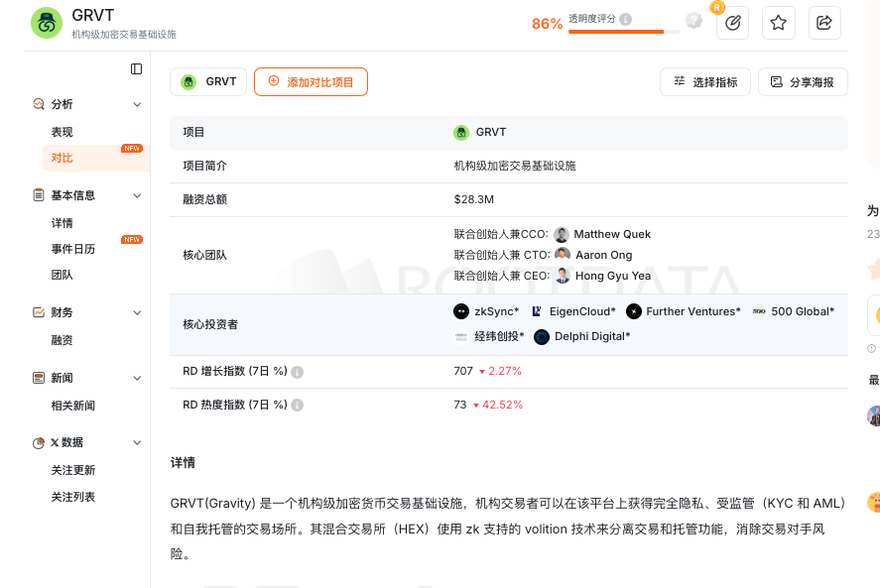Click Aaron Ong's avatar
Viewport: 880px width, 588px height.
(x=563, y=255)
